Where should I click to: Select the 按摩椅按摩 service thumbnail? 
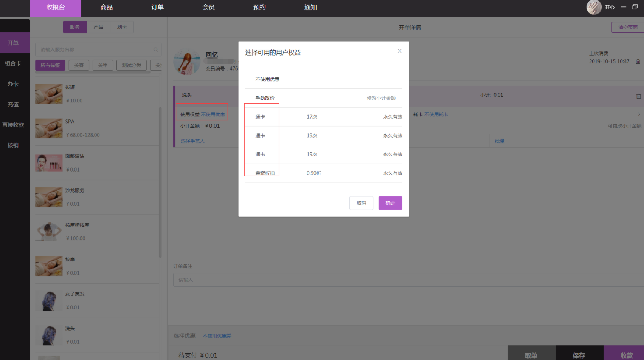coord(49,232)
